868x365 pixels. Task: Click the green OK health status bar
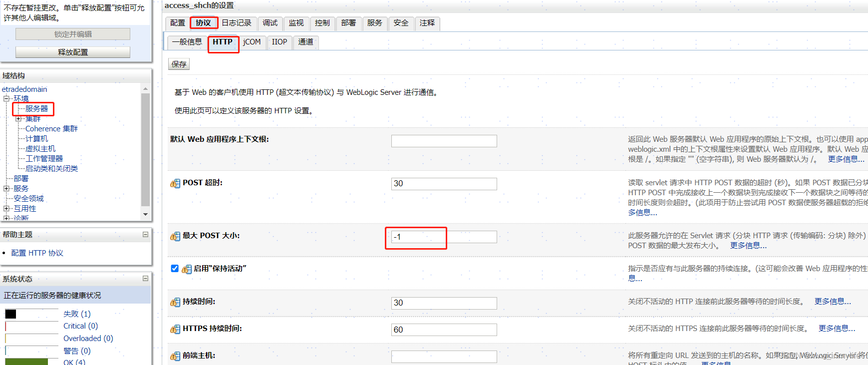pos(26,362)
